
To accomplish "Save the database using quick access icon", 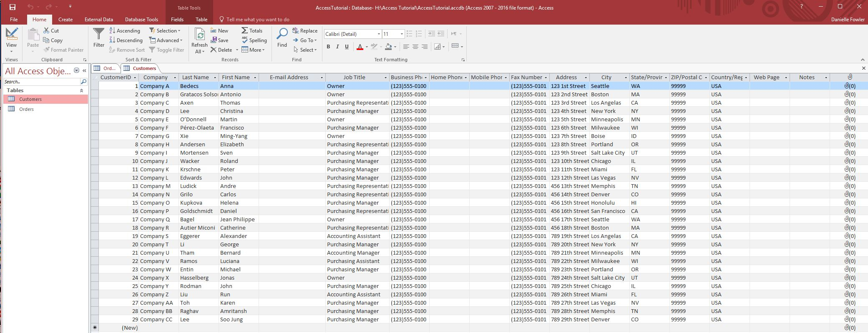I will click(x=13, y=7).
